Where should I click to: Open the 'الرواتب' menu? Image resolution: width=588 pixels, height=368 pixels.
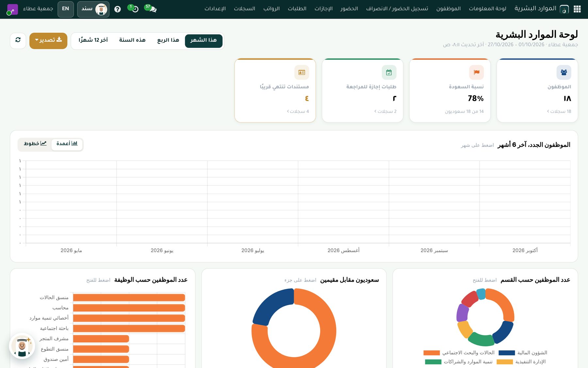(x=271, y=9)
